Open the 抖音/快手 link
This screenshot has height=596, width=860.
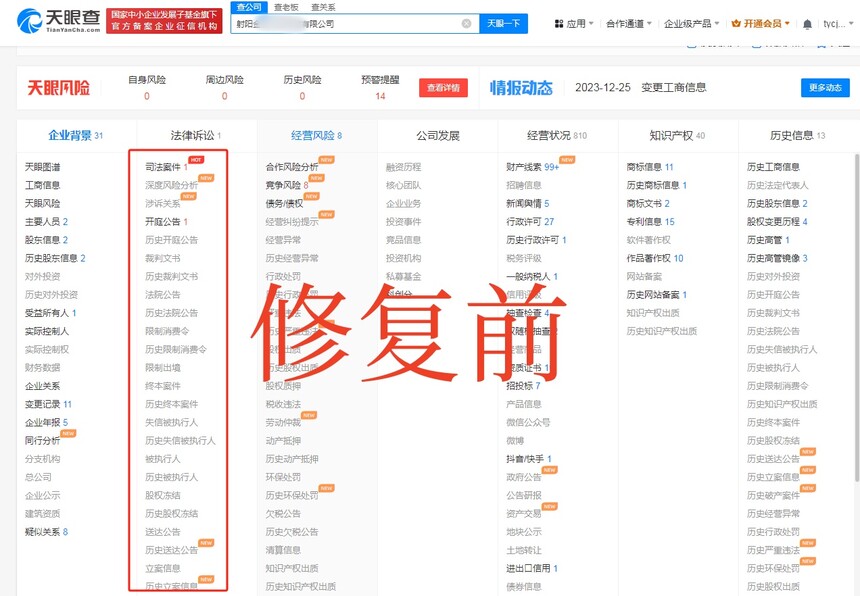point(529,459)
